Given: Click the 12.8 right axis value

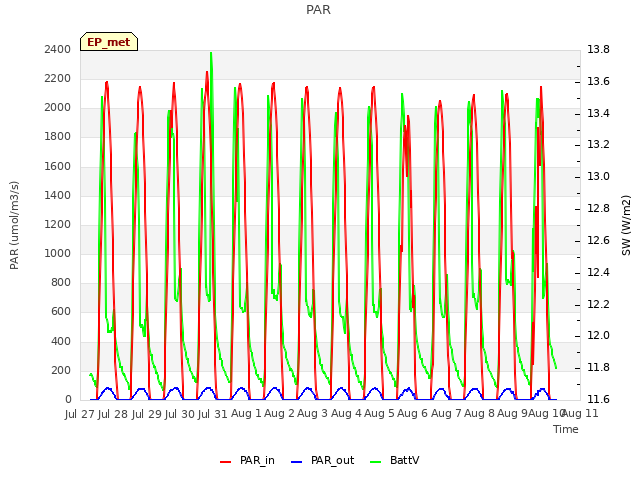Looking at the screenshot, I should [598, 209].
